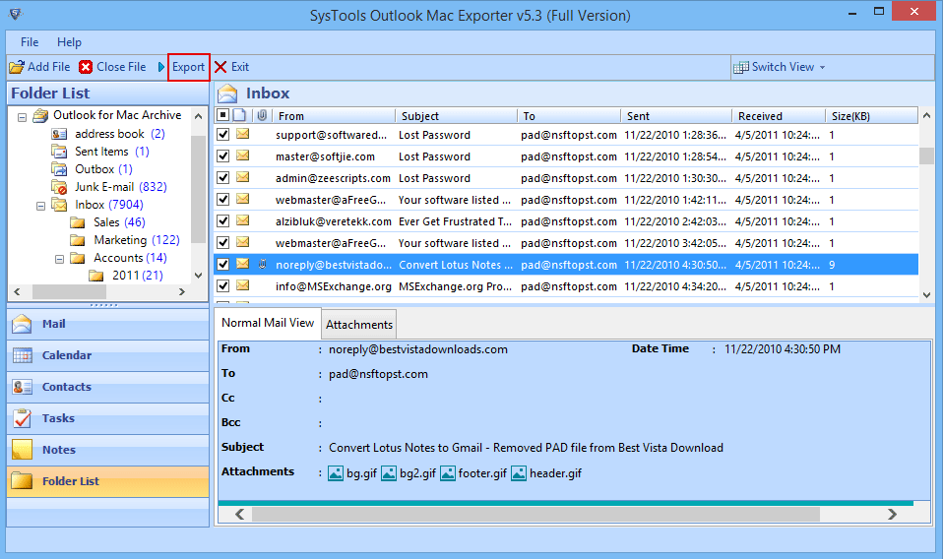Uncheck the alzibluk@veretekk.com email checkbox
Screen dimensions: 944x560
[x=222, y=221]
